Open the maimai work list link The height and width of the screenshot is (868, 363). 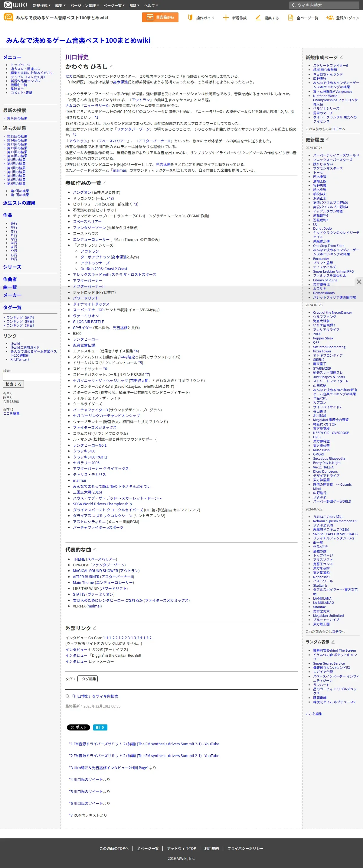coord(79,481)
